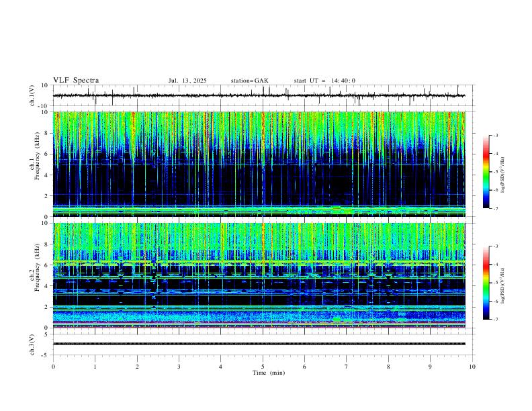Click the ch.3 flat signal trace
The height and width of the screenshot is (411, 532).
[x=259, y=344]
